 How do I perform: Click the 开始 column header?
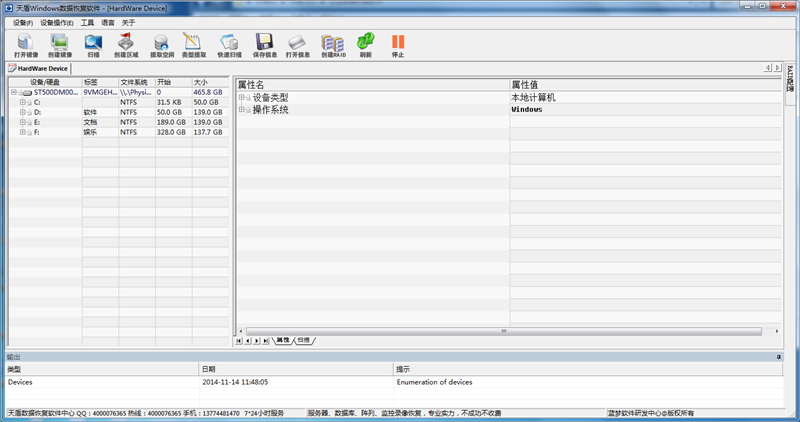click(174, 82)
